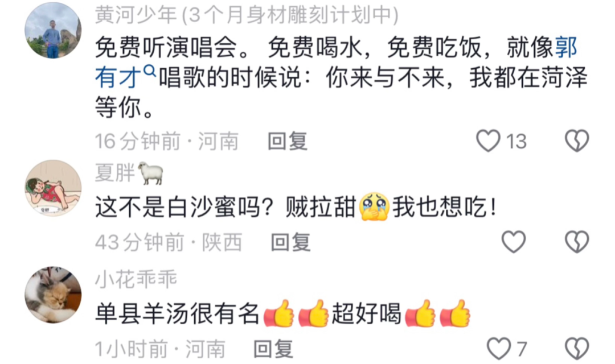Like 小花乖乖's comment about 单县羊汤
This screenshot has width=615, height=364.
498,348
